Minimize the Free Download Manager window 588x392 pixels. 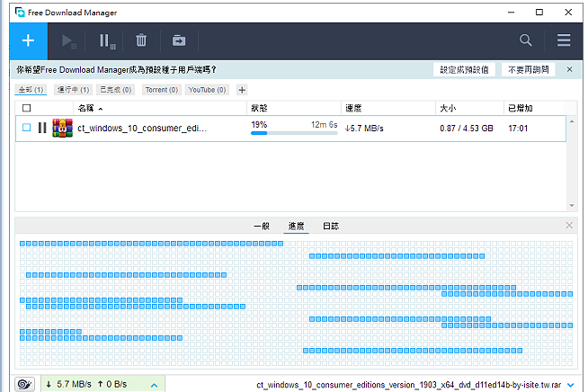(x=511, y=13)
